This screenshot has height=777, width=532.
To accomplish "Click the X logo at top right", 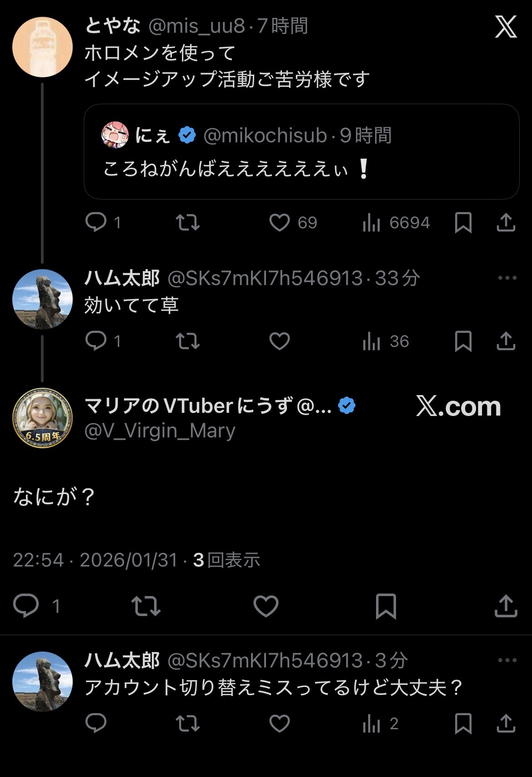I will [x=506, y=27].
